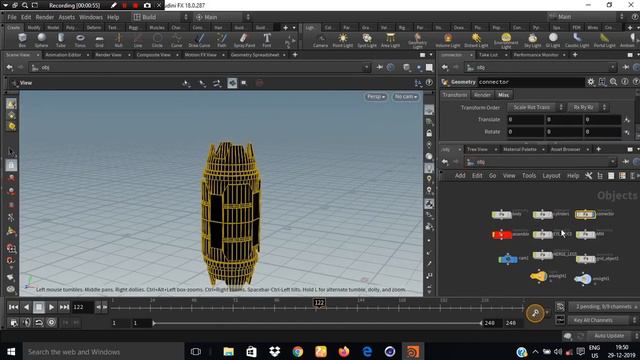Switch to the Animation Editor tab

(x=63, y=55)
